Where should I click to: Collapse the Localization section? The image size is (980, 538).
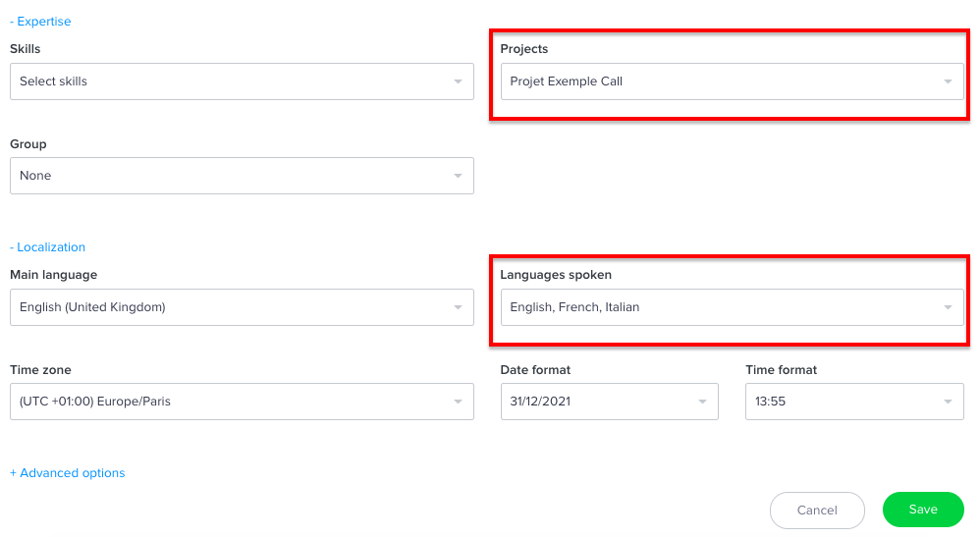click(47, 247)
